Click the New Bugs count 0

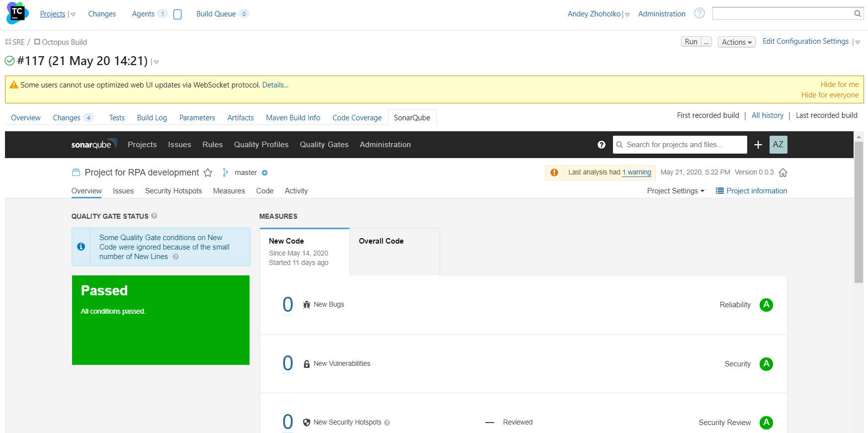[288, 305]
